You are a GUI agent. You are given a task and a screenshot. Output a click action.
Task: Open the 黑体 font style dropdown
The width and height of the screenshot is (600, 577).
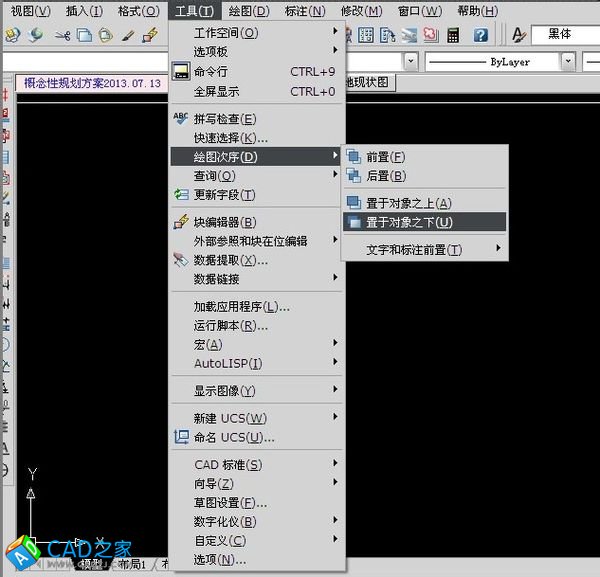(568, 35)
